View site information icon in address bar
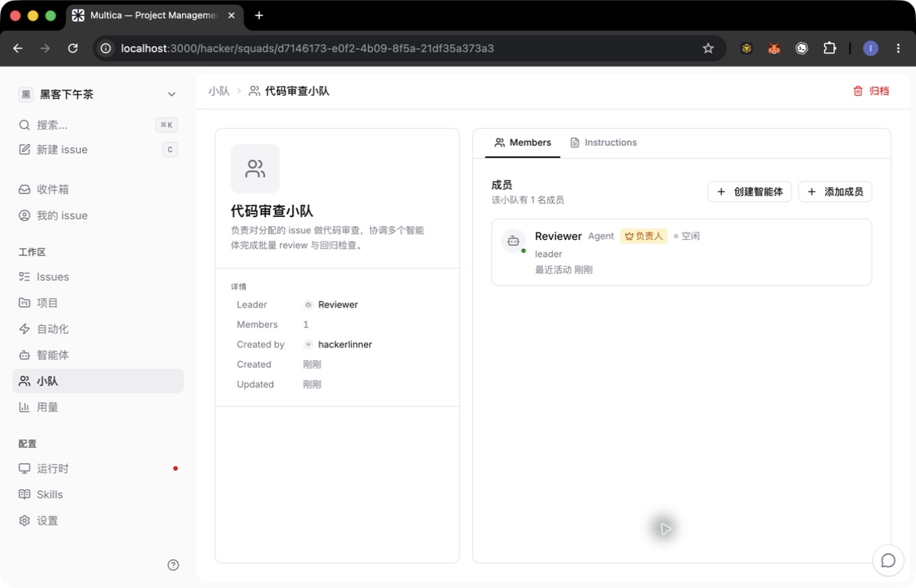 (x=106, y=48)
